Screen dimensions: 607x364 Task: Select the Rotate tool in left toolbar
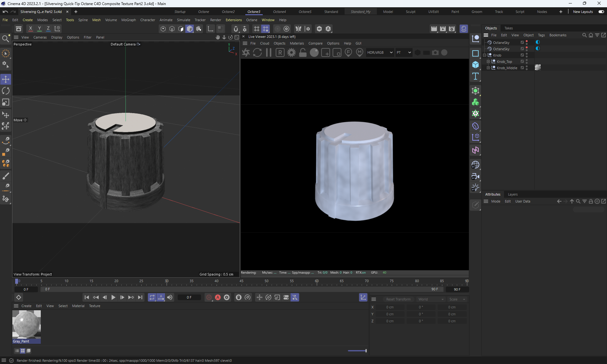tap(6, 91)
